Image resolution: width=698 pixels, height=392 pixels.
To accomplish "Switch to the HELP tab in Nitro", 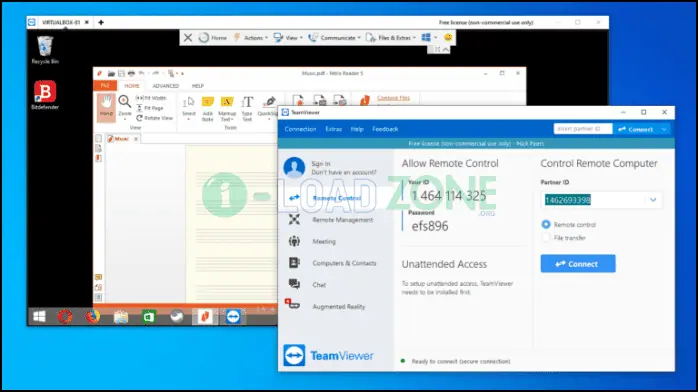I will click(x=198, y=86).
